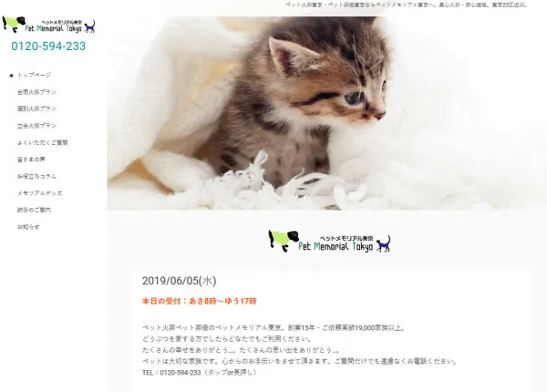The image size is (547, 392).
Task: View 皆さまの声 testimonials
Action: point(31,160)
